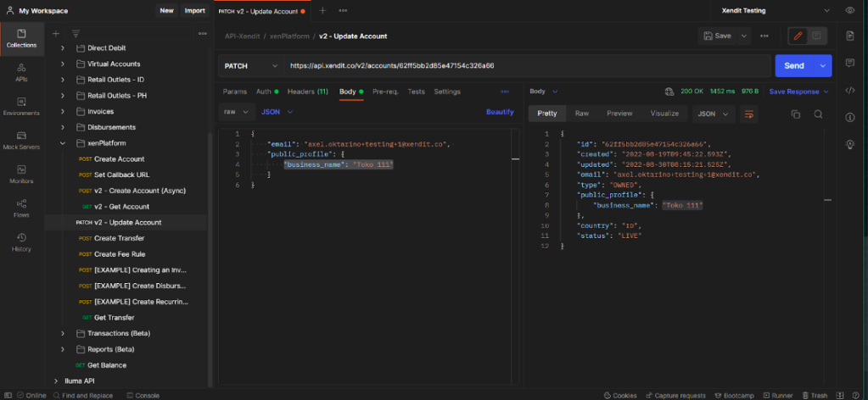This screenshot has height=400, width=868.
Task: Click the request URL input field
Action: (527, 66)
